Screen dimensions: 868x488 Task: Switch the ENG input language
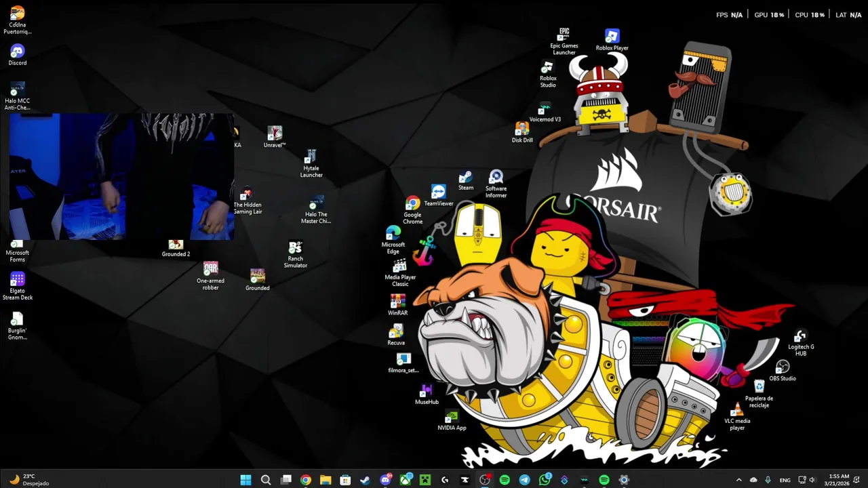[x=785, y=480]
